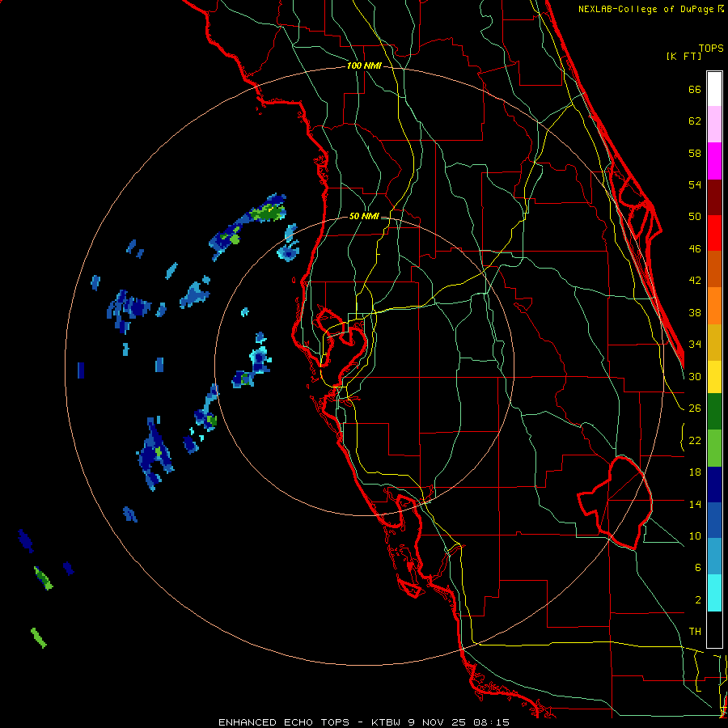This screenshot has height=728, width=728.
Task: Click the 26 legend value
Action: [x=695, y=408]
